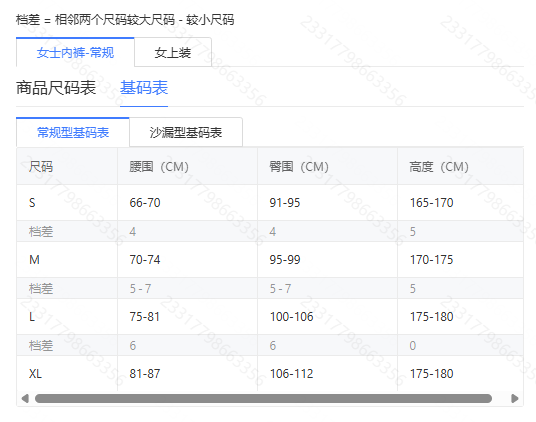The width and height of the screenshot is (536, 422).
Task: Click the right scroll arrow icon
Action: [514, 398]
